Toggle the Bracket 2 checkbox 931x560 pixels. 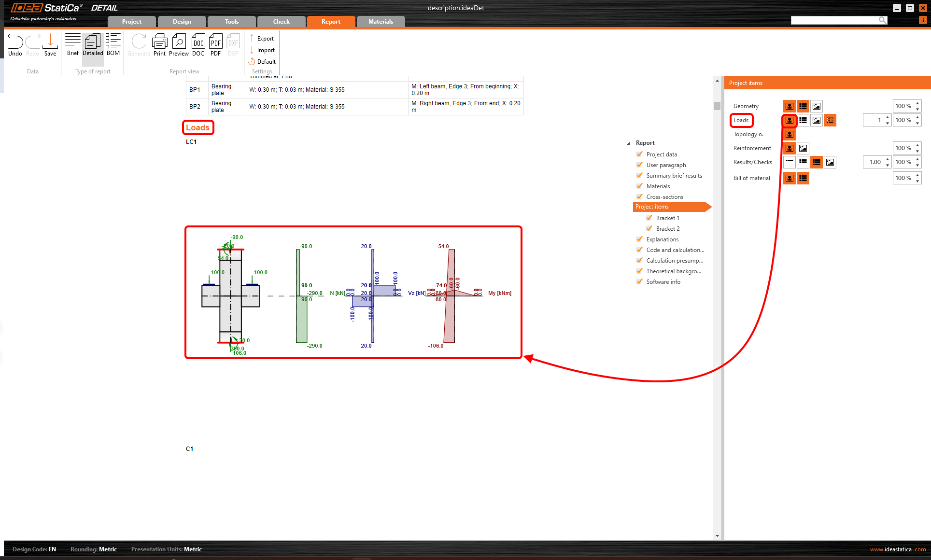point(649,229)
